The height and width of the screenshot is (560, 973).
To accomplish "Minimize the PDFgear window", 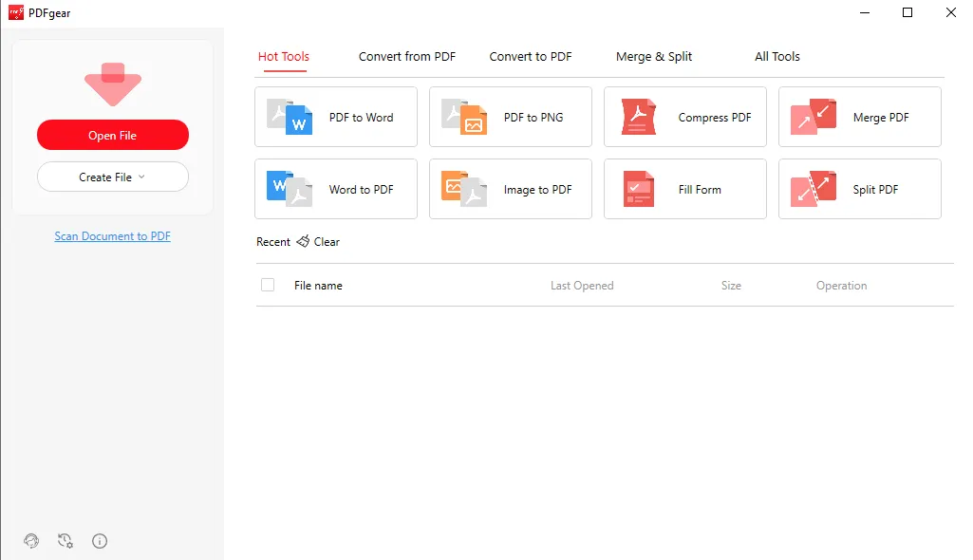I will click(x=865, y=12).
